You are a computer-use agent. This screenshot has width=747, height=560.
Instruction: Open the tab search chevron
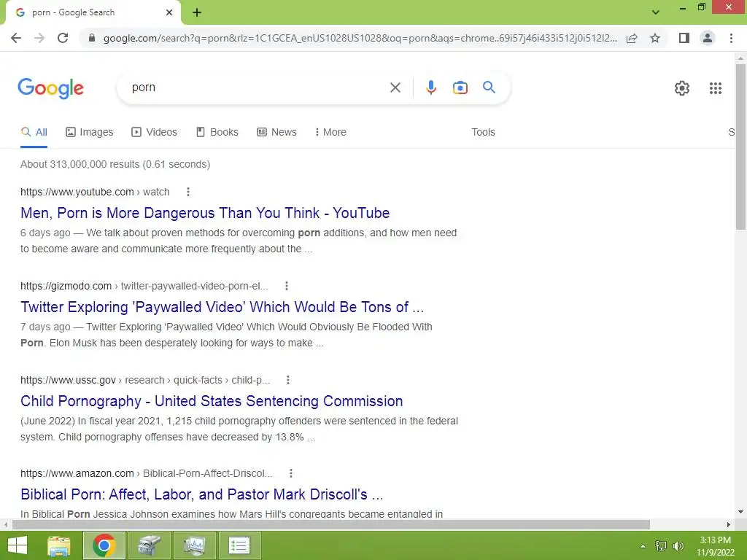tap(656, 12)
